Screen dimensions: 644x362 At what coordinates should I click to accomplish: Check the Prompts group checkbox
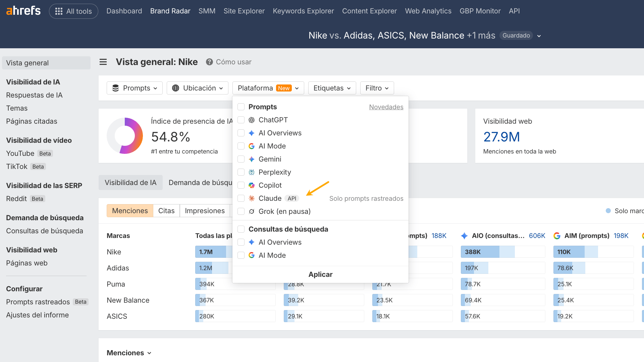[x=241, y=107]
